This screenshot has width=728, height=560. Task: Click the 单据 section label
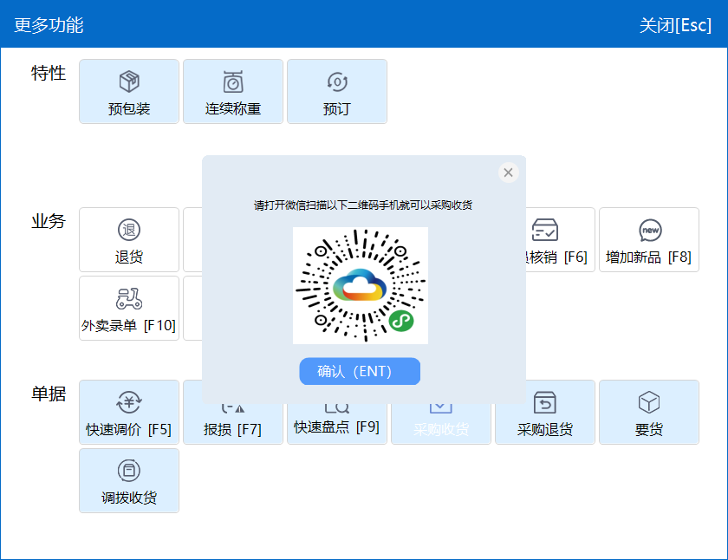click(49, 394)
